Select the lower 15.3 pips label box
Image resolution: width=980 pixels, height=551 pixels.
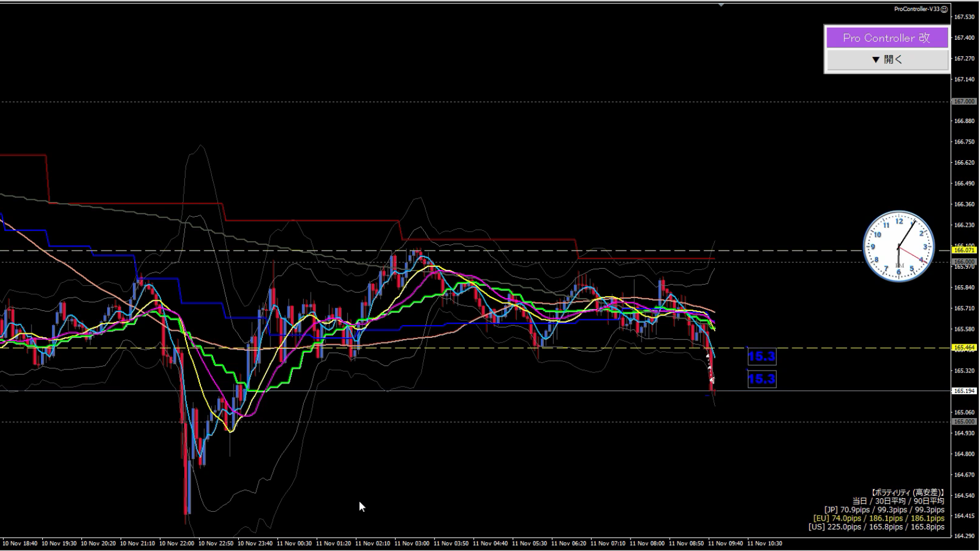coord(762,379)
